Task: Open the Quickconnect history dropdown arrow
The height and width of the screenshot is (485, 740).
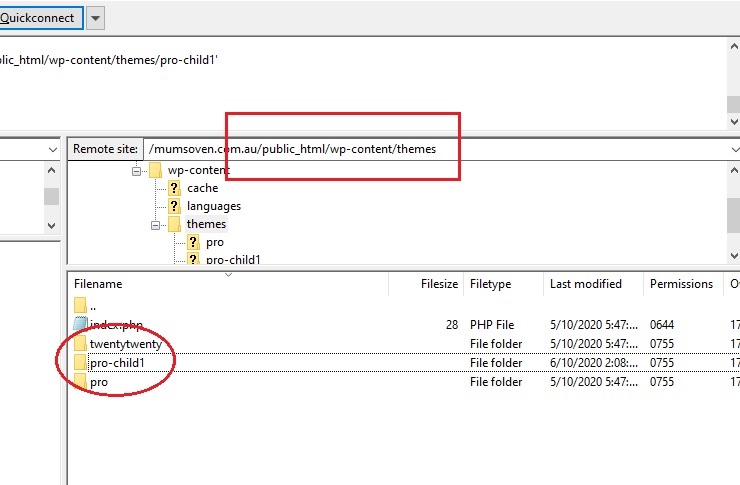Action: pyautogui.click(x=95, y=18)
